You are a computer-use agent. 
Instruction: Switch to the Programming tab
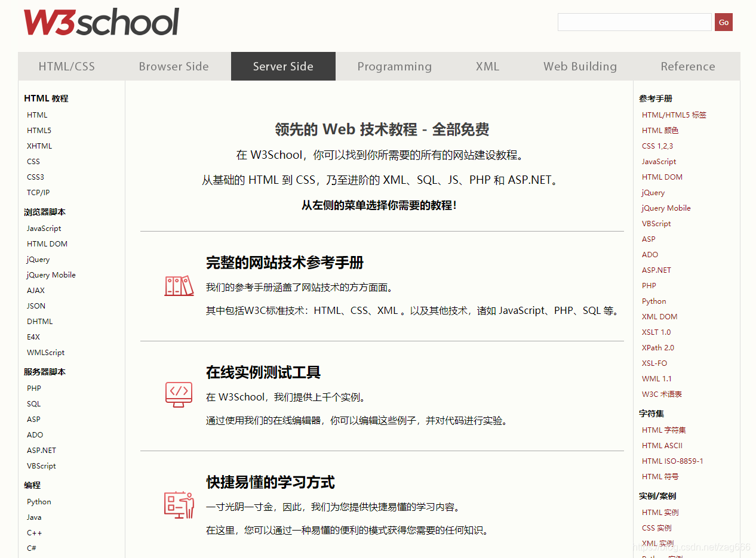pos(395,66)
